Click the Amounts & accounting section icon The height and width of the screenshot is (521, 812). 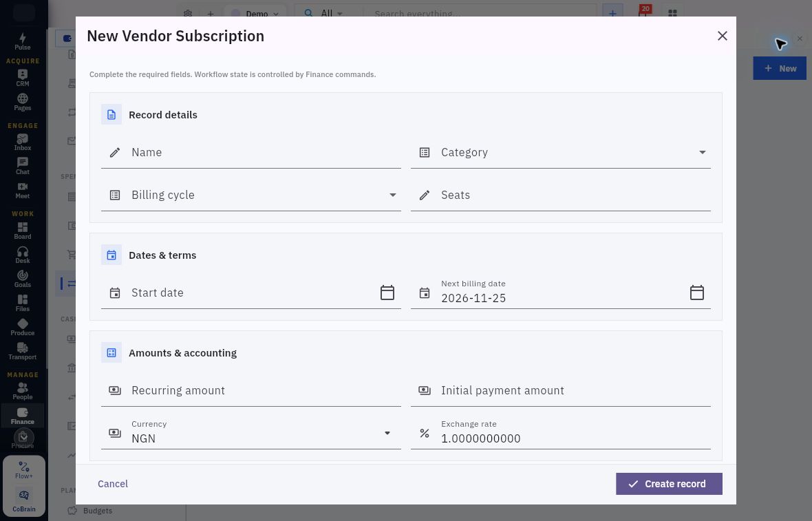point(111,353)
